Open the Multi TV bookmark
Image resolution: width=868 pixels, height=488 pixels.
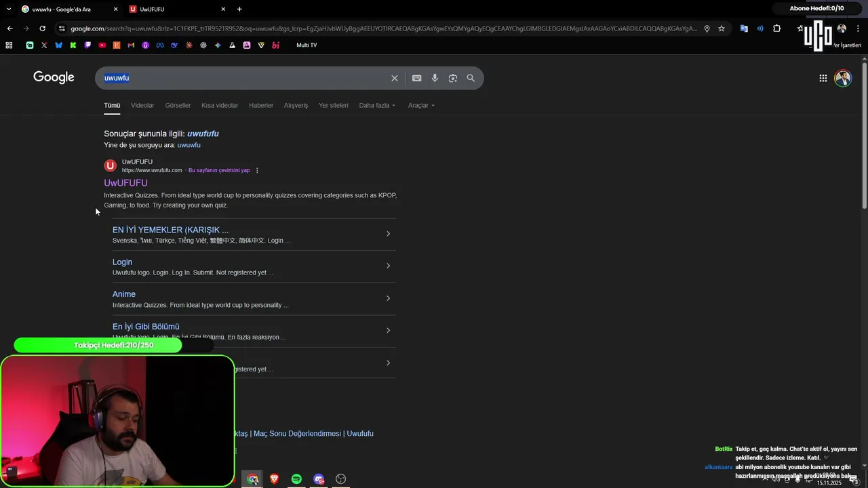[x=307, y=45]
